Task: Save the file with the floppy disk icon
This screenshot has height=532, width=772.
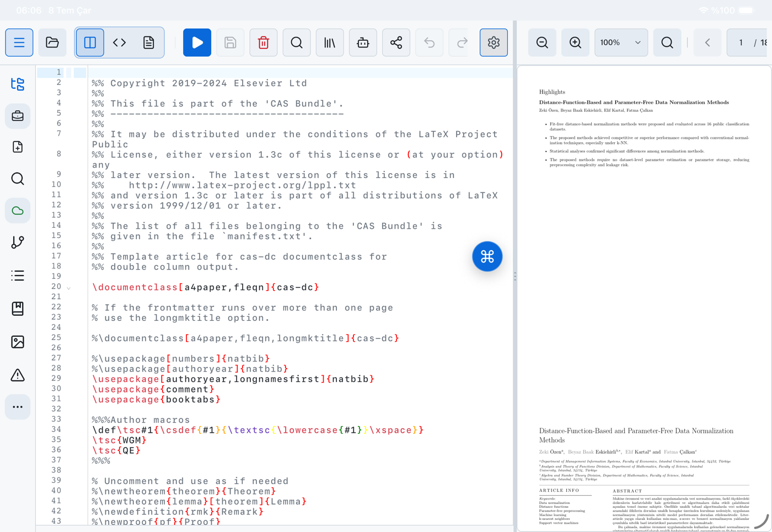Action: pyautogui.click(x=230, y=42)
